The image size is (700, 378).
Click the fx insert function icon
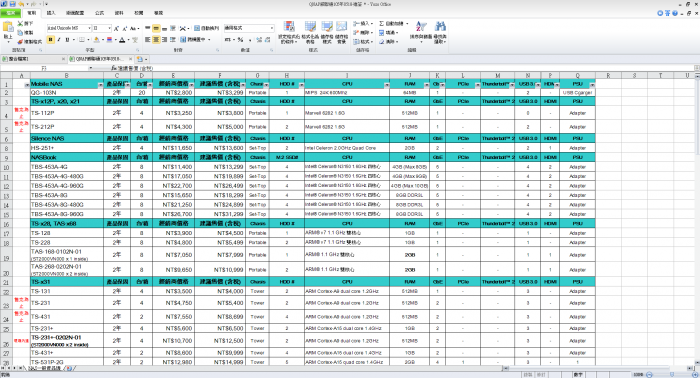click(x=114, y=68)
